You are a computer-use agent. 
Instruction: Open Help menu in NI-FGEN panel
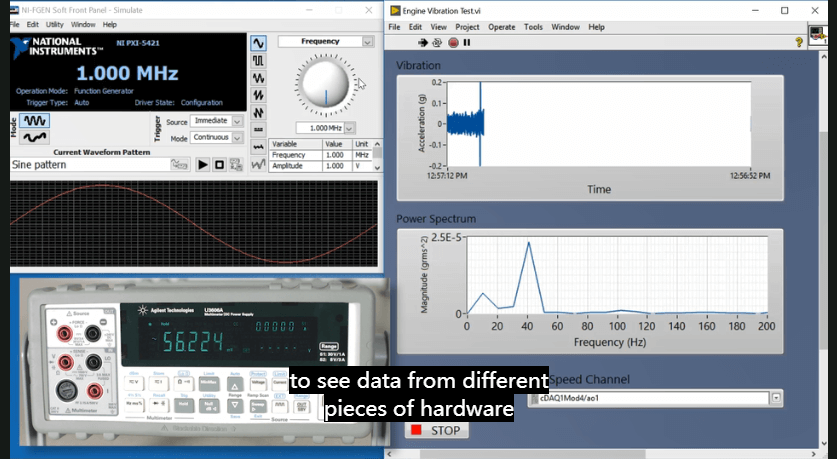(x=109, y=25)
